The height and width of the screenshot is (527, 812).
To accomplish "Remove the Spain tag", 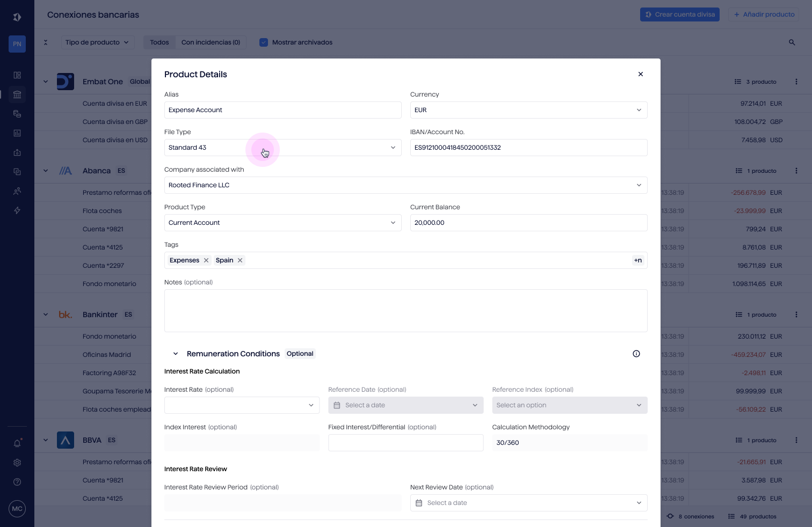I will click(240, 260).
